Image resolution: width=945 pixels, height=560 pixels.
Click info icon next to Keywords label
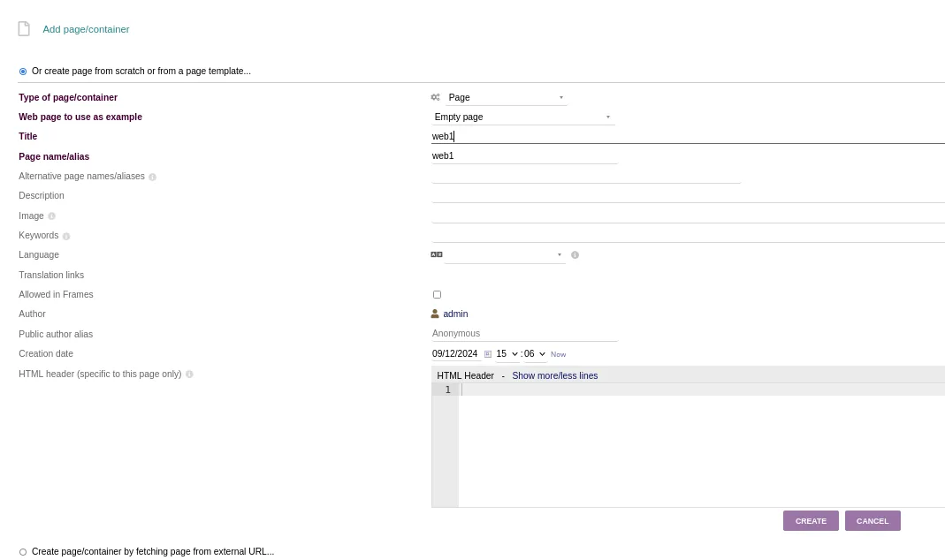coord(66,236)
